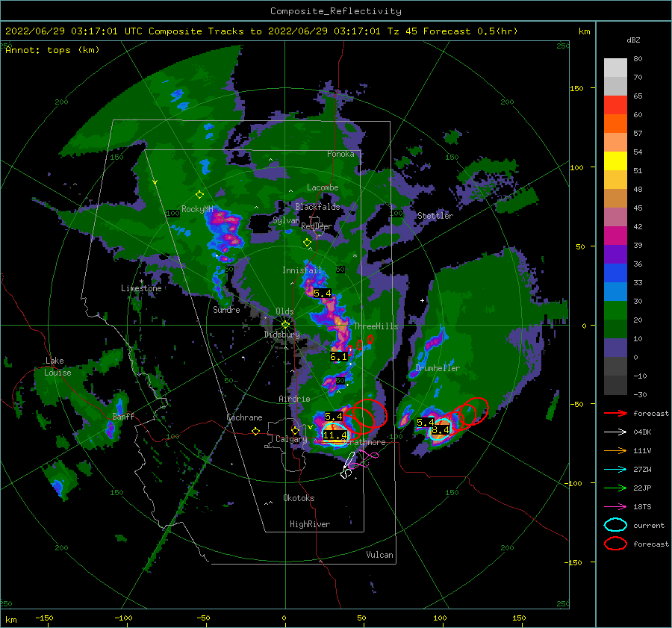This screenshot has height=628, width=672.
Task: Click the dBZ legend heading
Action: pos(633,40)
